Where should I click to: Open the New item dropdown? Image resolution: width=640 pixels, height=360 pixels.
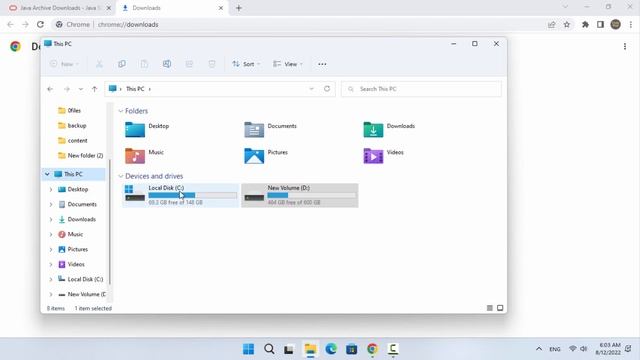(x=64, y=64)
